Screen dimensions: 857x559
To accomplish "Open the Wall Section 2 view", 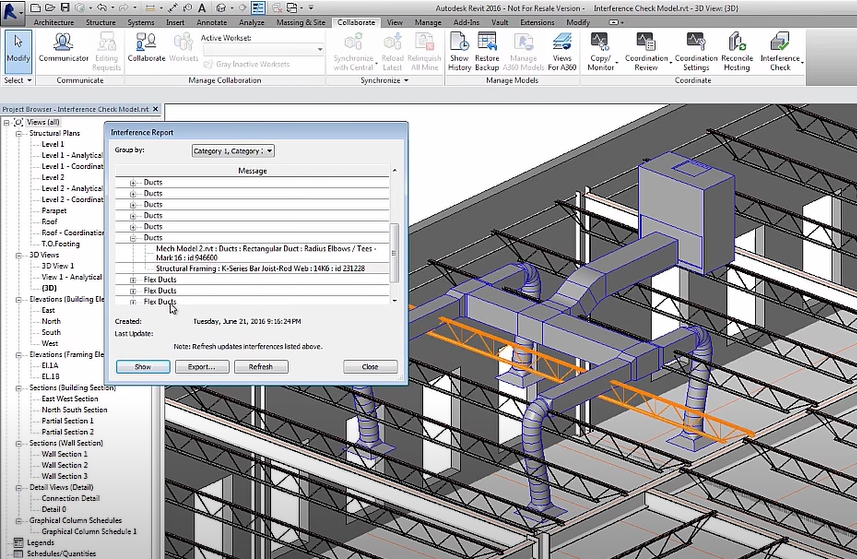I will tap(64, 465).
